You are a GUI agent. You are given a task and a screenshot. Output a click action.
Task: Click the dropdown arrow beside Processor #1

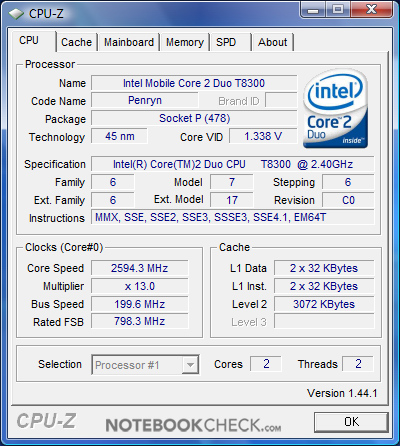pyautogui.click(x=190, y=365)
